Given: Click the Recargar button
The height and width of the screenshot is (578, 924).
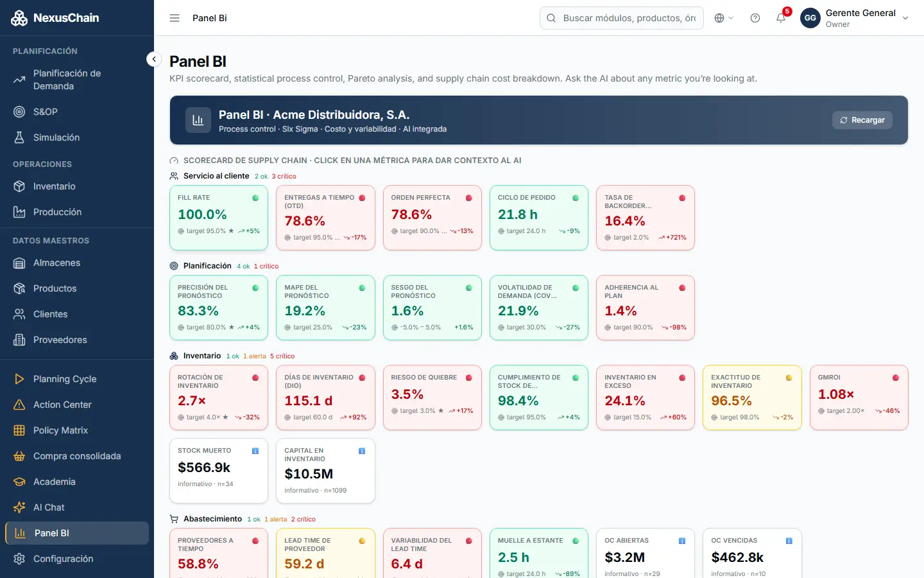Looking at the screenshot, I should (862, 120).
